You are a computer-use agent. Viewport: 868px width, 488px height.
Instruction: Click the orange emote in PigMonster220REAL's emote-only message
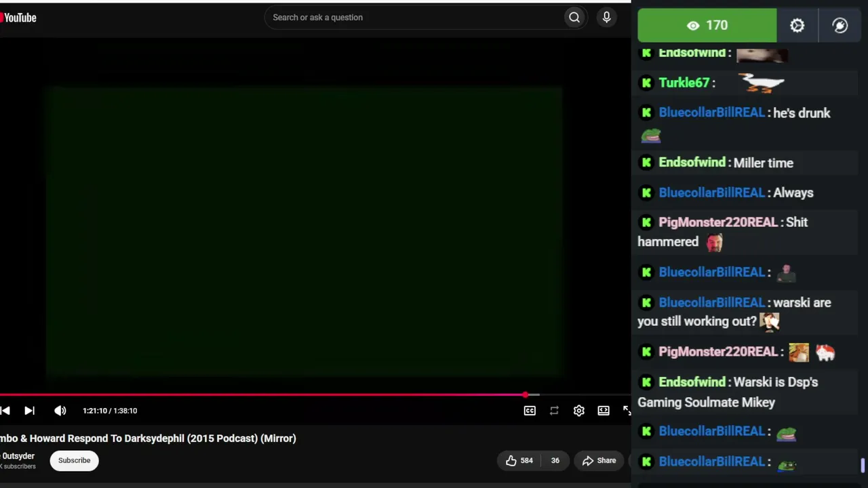799,352
